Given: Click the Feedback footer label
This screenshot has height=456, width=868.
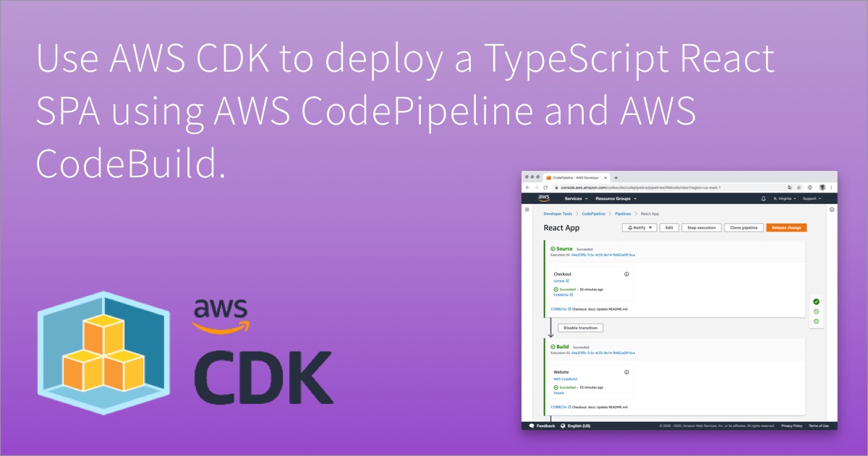Looking at the screenshot, I should click(x=546, y=426).
